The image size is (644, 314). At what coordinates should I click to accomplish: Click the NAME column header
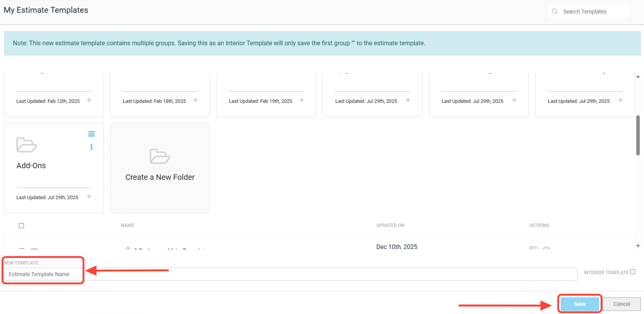(x=127, y=225)
